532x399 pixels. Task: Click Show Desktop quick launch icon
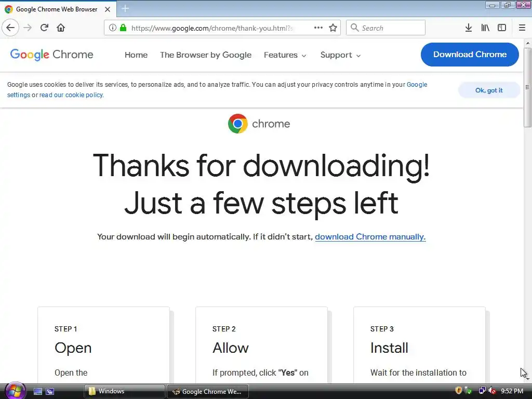click(38, 391)
